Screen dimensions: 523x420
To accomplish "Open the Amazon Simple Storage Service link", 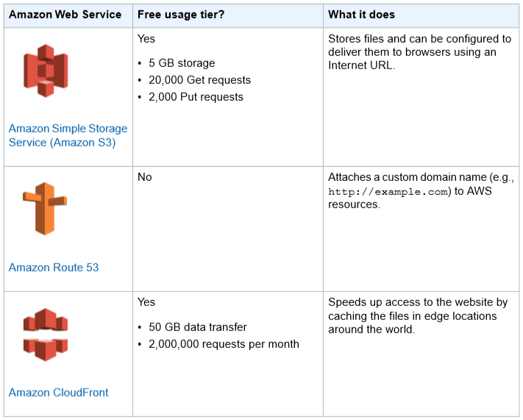I will point(68,135).
